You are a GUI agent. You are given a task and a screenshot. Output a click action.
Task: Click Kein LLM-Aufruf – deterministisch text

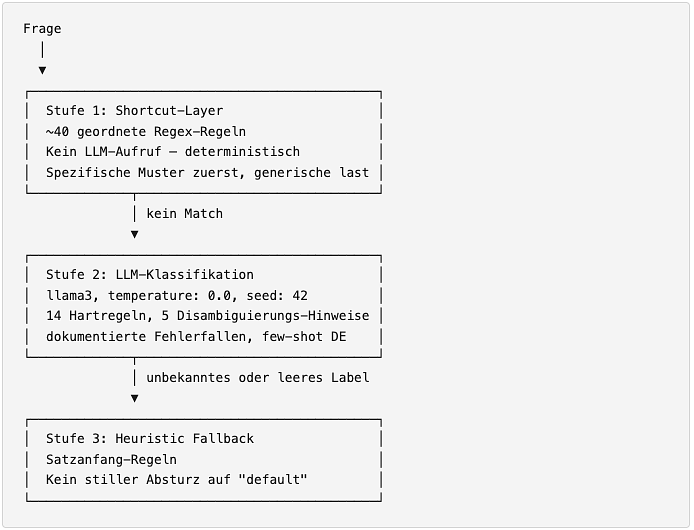pos(173,151)
